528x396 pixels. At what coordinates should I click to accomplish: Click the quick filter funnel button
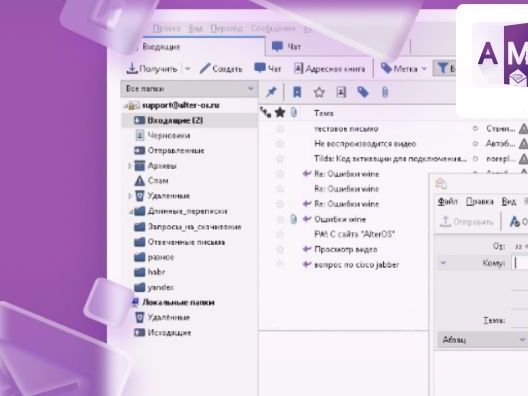click(444, 68)
